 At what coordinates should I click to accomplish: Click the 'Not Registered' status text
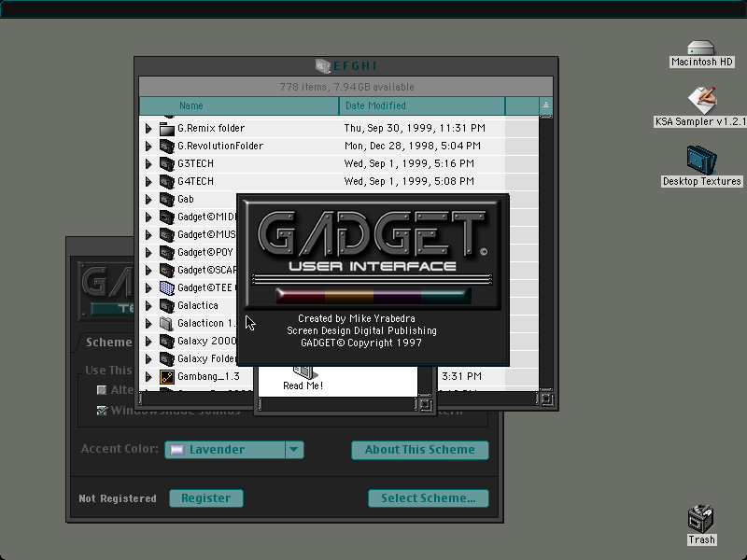tap(118, 498)
